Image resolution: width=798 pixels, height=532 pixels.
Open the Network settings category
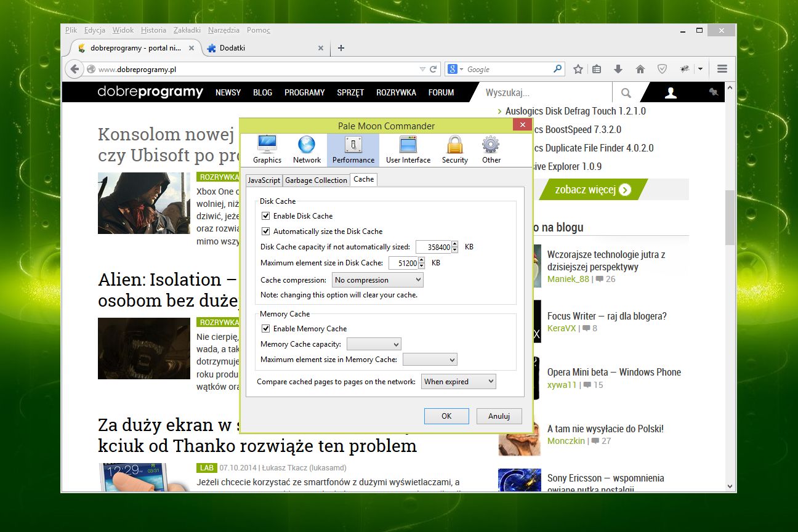click(307, 150)
